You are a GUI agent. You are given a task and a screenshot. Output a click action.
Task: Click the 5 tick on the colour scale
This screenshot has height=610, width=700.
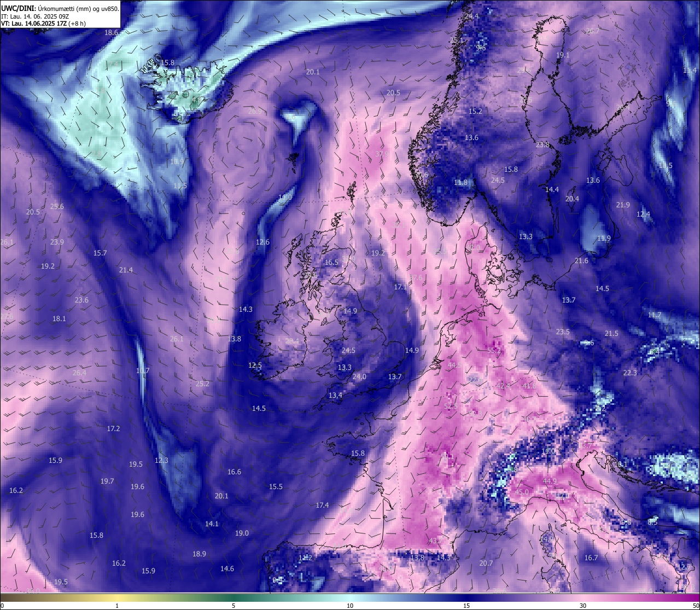(234, 606)
